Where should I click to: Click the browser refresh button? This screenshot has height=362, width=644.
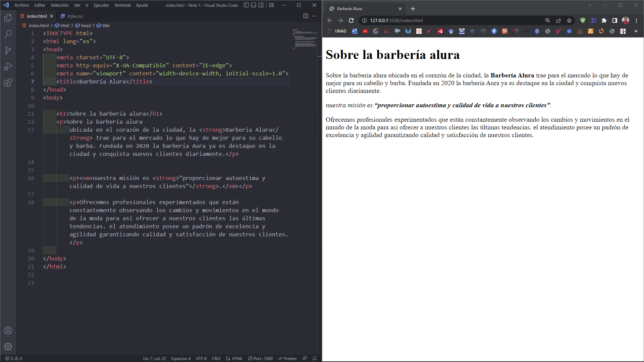point(352,20)
